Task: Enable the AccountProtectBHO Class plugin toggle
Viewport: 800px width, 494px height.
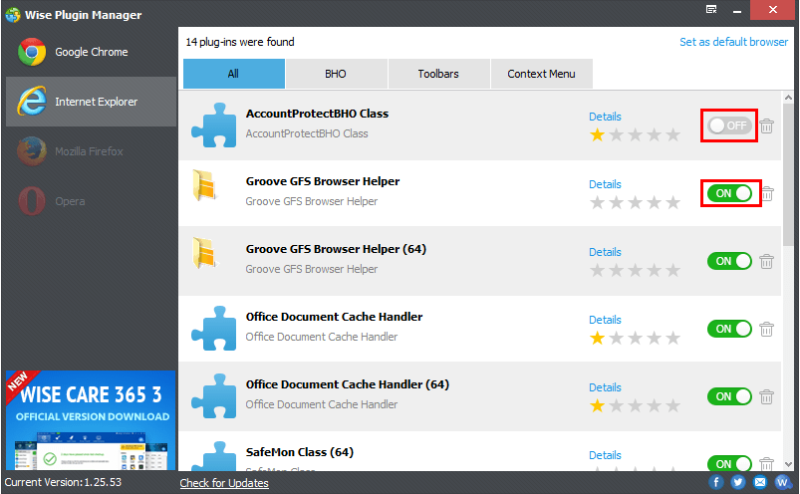Action: (729, 126)
